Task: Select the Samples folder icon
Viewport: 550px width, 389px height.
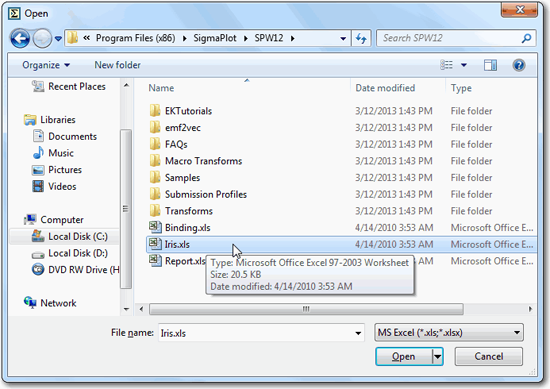Action: point(155,177)
